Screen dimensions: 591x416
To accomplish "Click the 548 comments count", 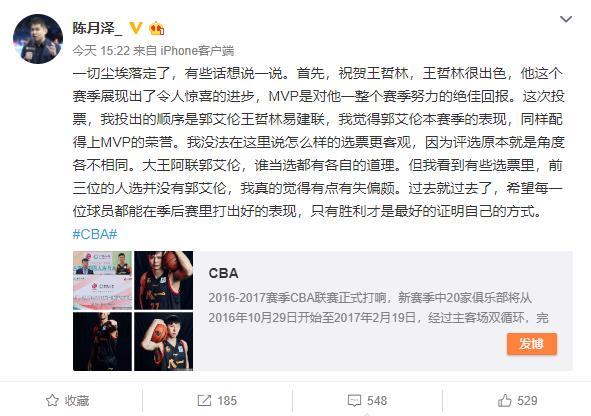I will click(377, 401).
